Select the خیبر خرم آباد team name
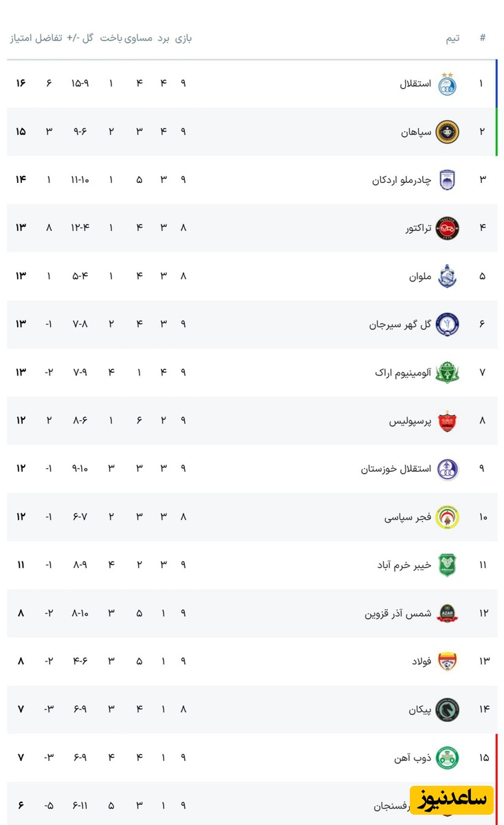The image size is (504, 825). click(x=404, y=565)
